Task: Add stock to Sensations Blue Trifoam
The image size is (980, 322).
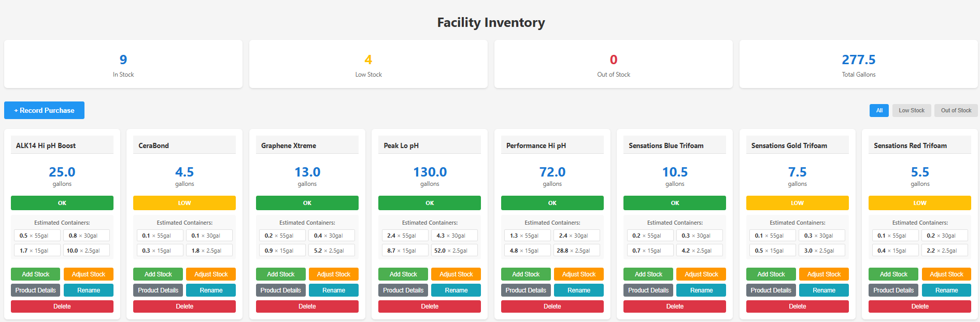Action: [648, 274]
